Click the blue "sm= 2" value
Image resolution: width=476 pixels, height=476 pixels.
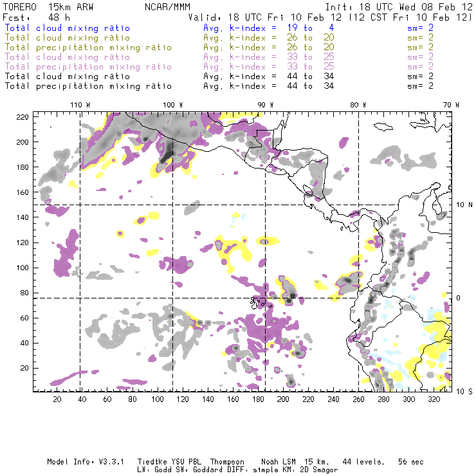tap(420, 28)
